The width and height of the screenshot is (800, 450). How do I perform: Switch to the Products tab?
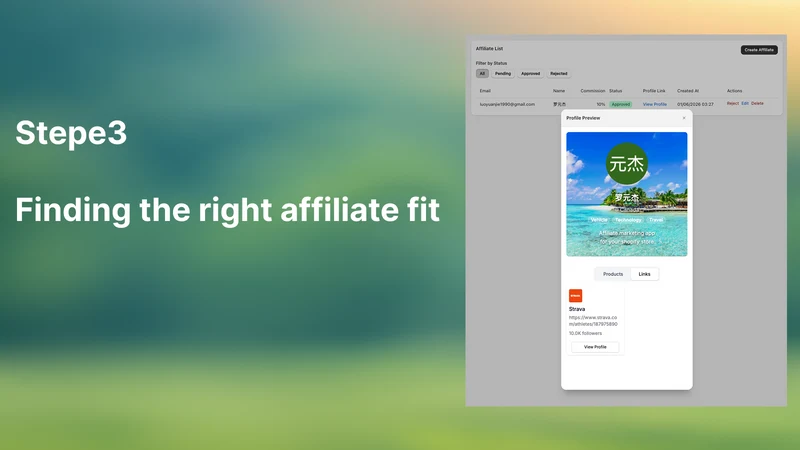[613, 274]
